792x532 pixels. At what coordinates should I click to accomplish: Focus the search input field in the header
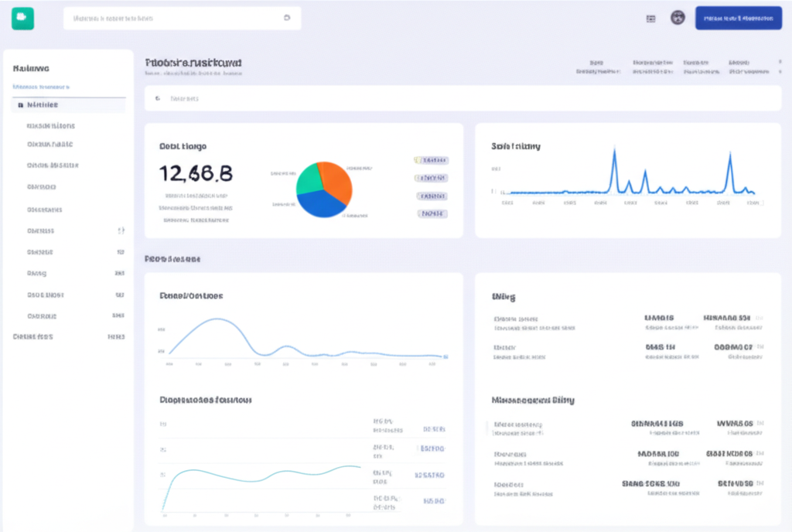(170, 18)
